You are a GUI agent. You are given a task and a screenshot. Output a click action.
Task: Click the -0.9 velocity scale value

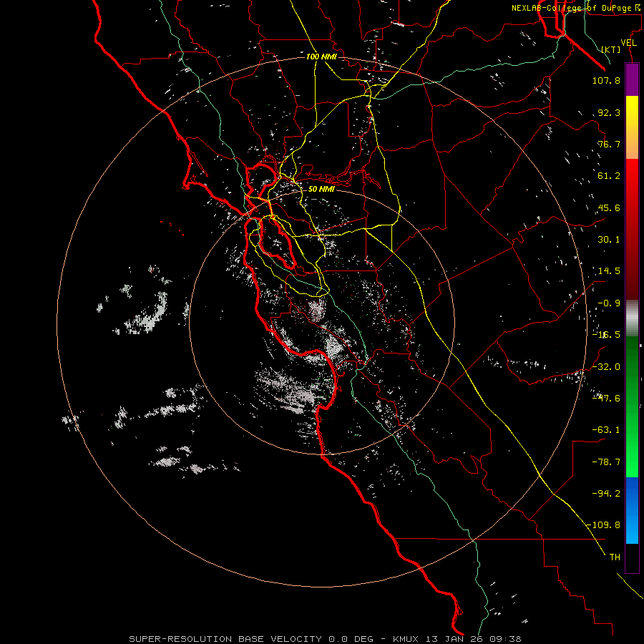(609, 303)
